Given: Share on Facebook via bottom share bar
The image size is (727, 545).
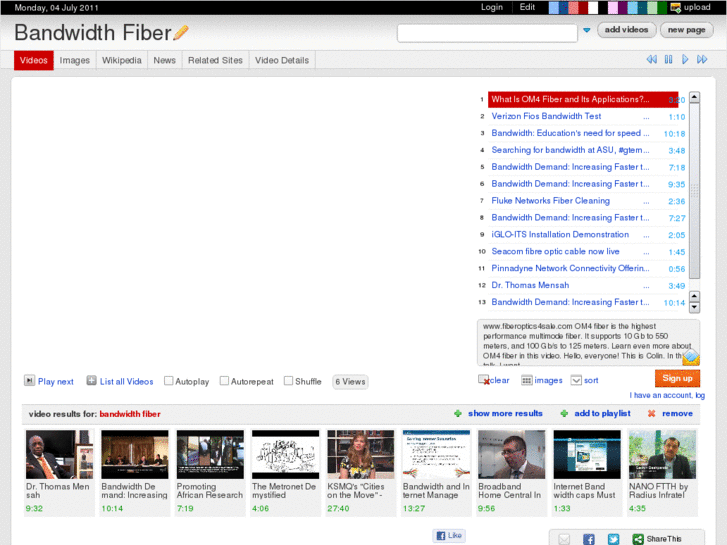Looking at the screenshot, I should (589, 539).
